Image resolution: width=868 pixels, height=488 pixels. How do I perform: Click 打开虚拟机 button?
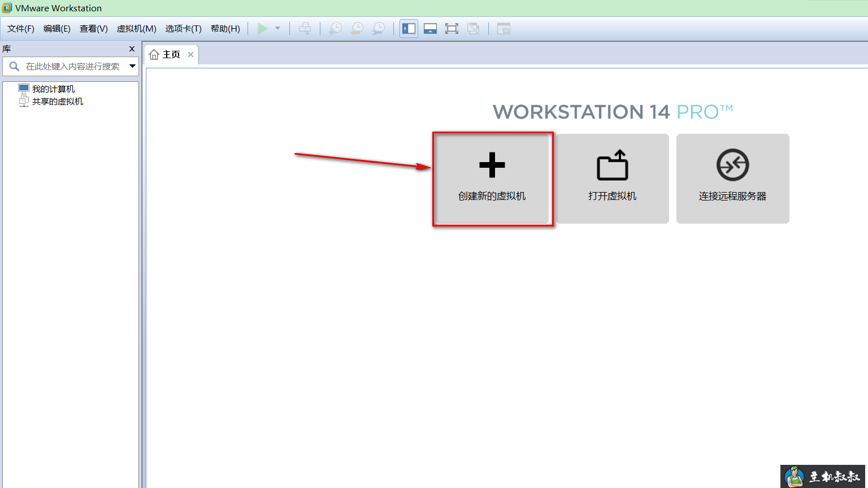(x=613, y=179)
